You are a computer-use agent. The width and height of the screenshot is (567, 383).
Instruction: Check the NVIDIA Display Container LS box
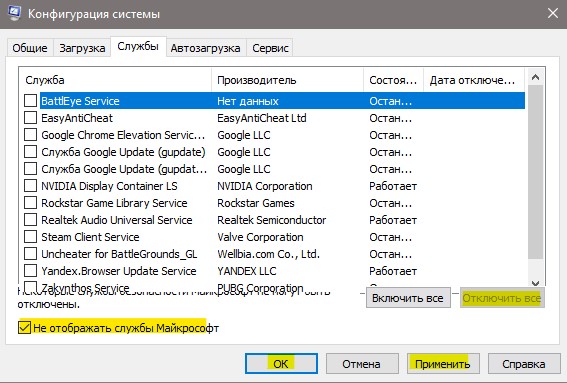[30, 186]
